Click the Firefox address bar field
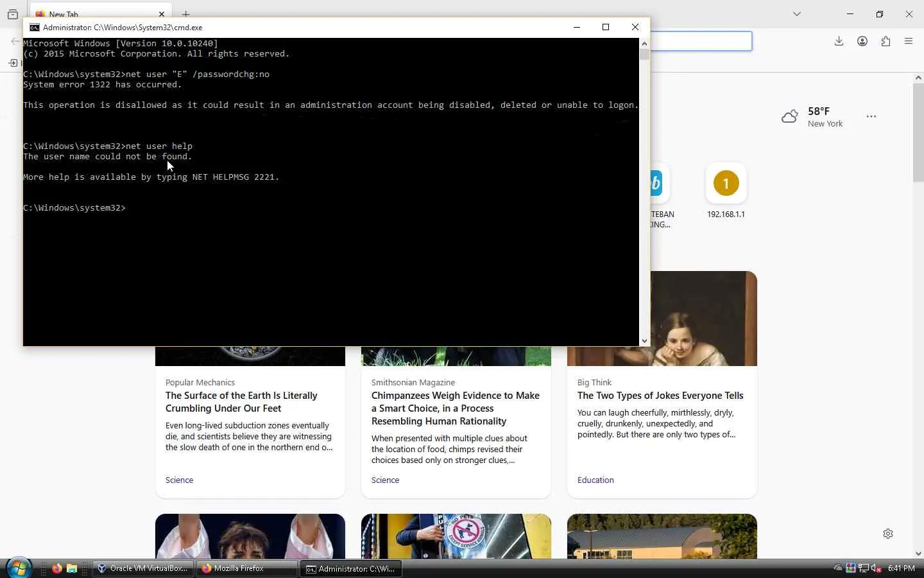 click(701, 41)
